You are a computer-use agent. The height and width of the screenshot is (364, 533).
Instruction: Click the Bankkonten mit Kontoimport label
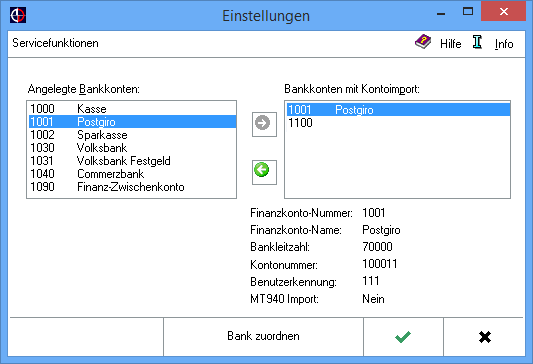pos(352,89)
